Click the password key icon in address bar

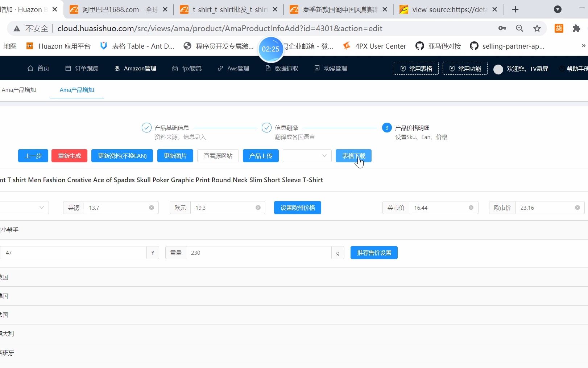(x=502, y=28)
